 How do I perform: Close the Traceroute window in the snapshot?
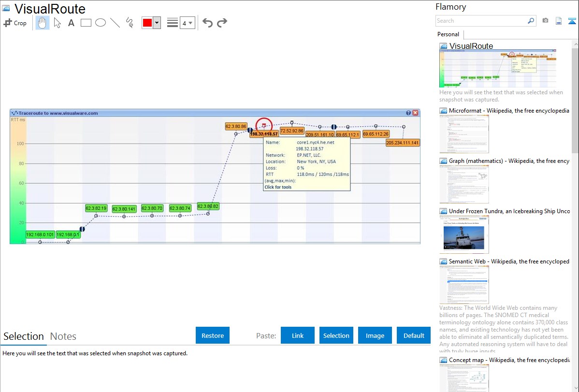click(416, 113)
